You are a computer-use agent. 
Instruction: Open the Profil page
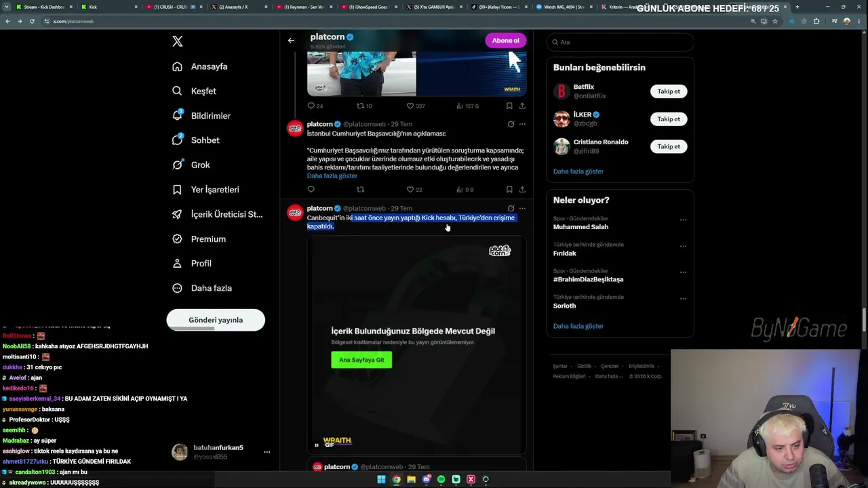pyautogui.click(x=192, y=264)
